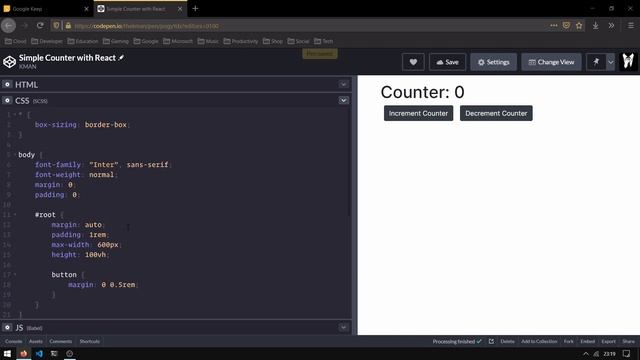Pin this pen with the pin icon

point(596,62)
